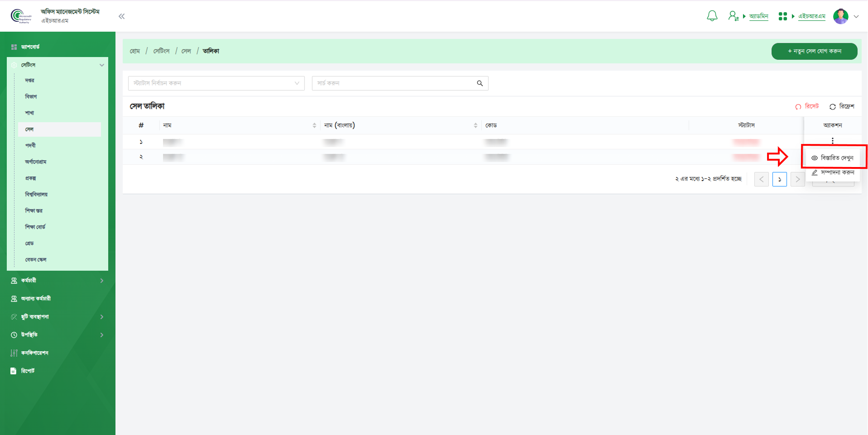Collapse the সেটিংস sidebar section
868x435 pixels.
click(x=101, y=65)
